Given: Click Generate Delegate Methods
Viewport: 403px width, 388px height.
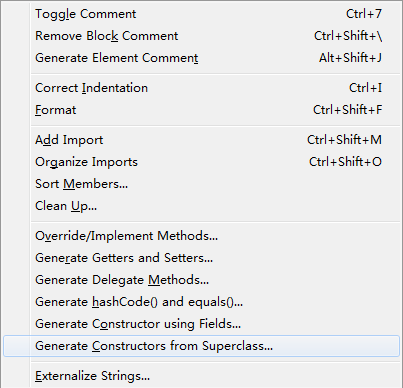Looking at the screenshot, I should click(x=201, y=280).
